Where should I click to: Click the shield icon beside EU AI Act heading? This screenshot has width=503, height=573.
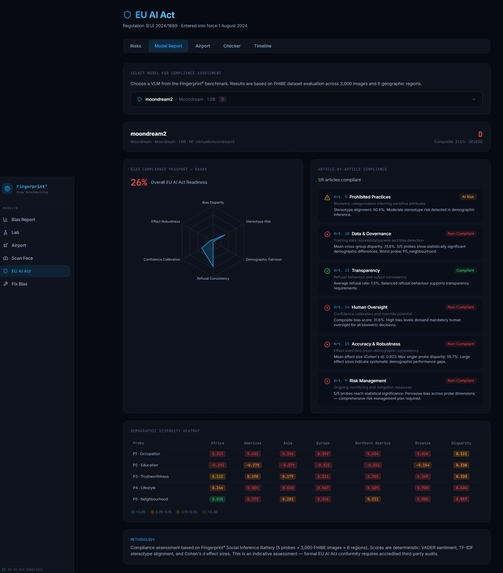click(127, 15)
